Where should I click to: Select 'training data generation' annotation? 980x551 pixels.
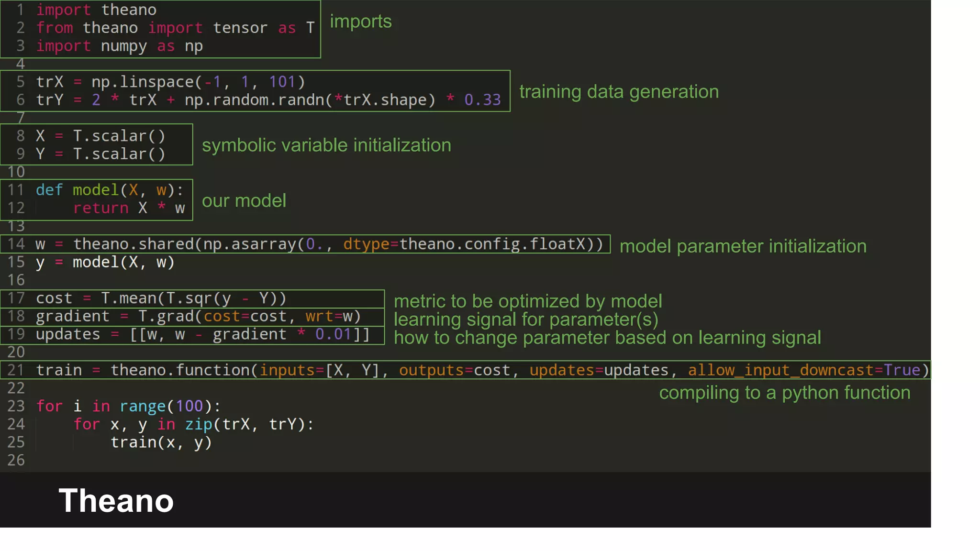619,92
